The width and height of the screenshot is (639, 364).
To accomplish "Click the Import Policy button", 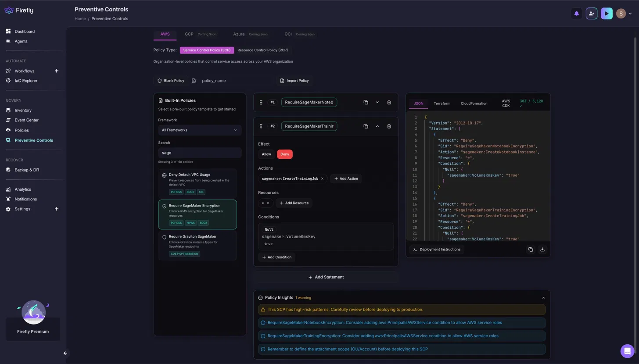I will pyautogui.click(x=294, y=81).
